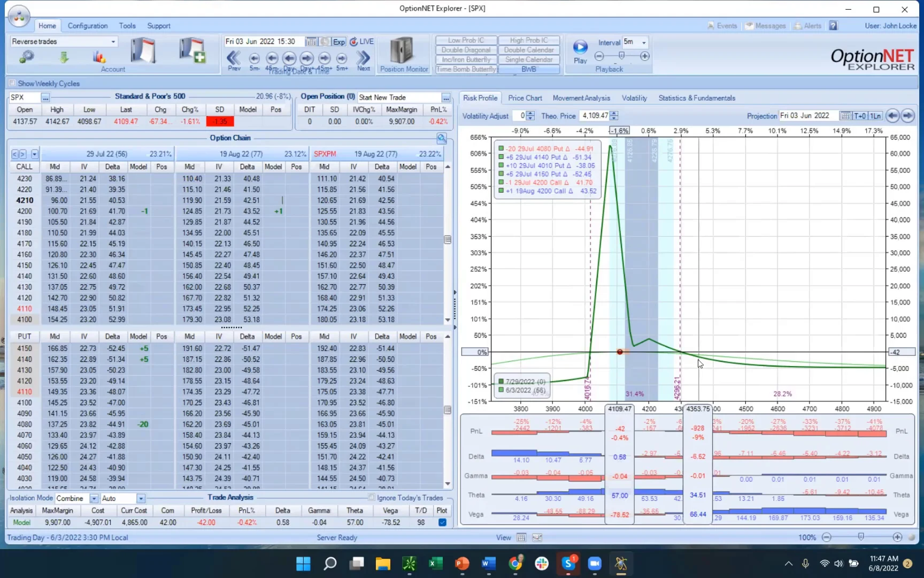
Task: Step forward 45 minutes (45m+)
Action: (x=325, y=58)
